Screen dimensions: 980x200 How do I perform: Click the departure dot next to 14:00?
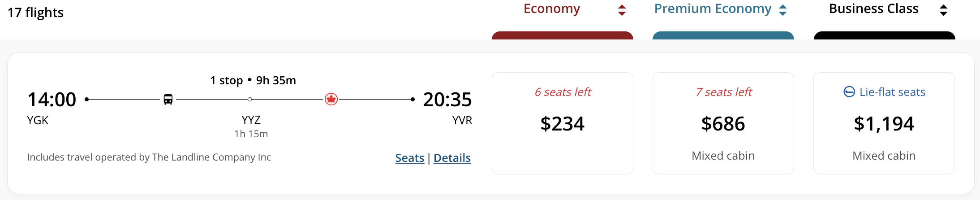pyautogui.click(x=86, y=99)
